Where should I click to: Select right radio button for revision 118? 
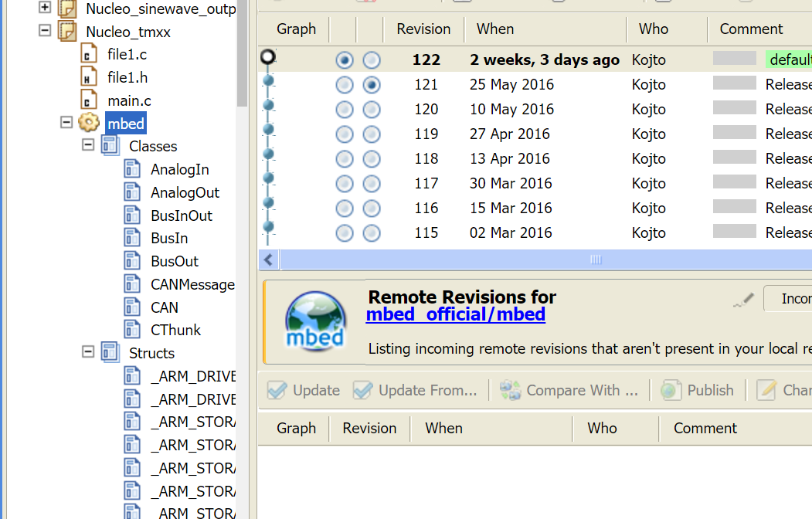(x=372, y=158)
